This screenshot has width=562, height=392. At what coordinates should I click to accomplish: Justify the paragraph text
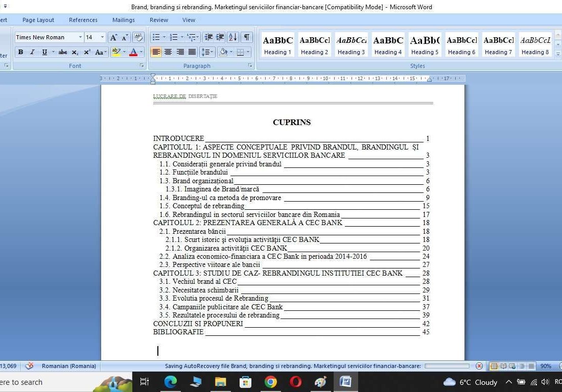pos(192,52)
